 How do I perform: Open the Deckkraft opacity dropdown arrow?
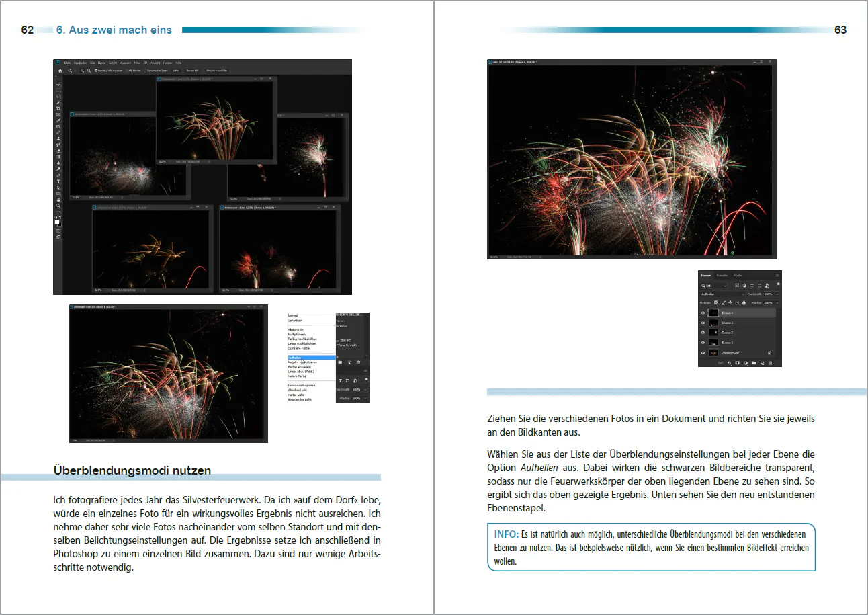coord(777,294)
